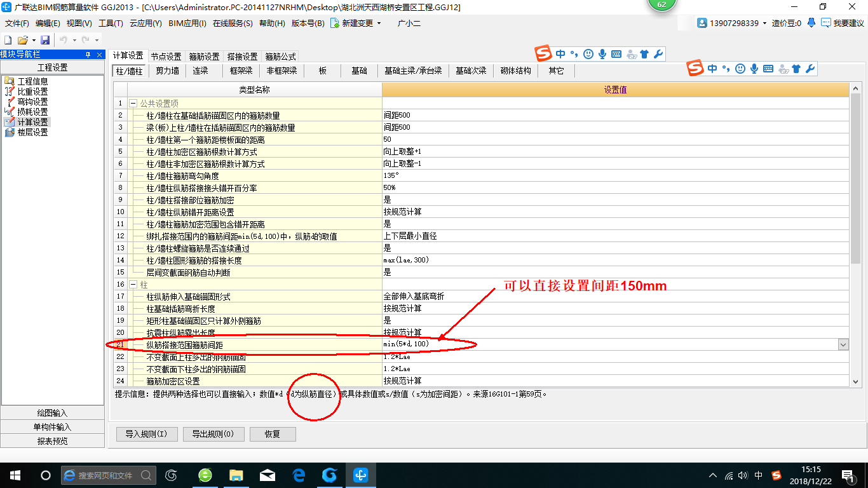The width and height of the screenshot is (868, 488).
Task: Switch to the 箍筋设置 tab
Action: point(204,57)
